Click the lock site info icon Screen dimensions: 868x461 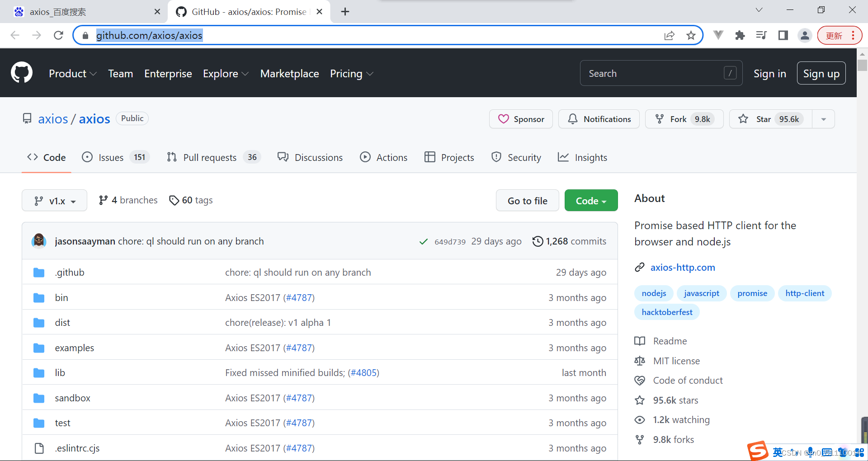pyautogui.click(x=85, y=35)
